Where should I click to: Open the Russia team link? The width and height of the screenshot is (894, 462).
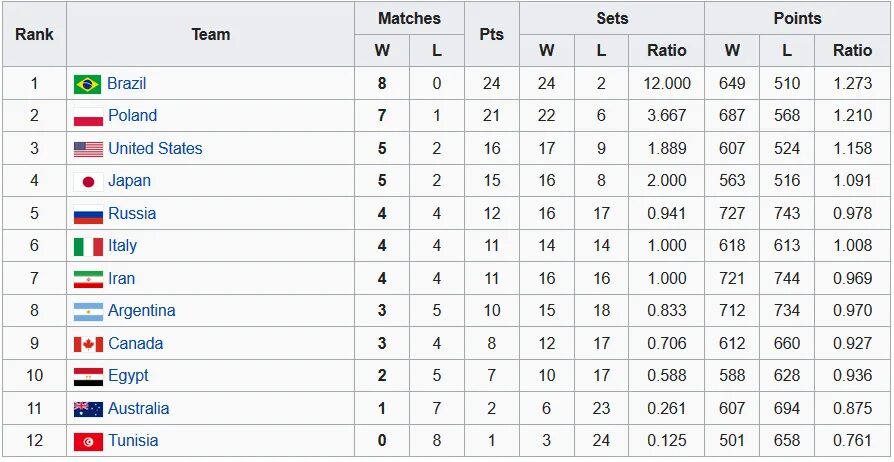coord(132,214)
